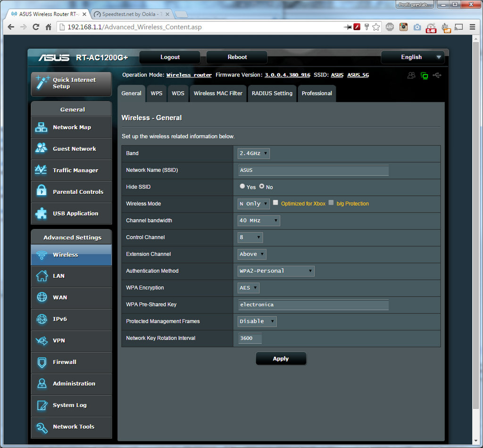Open the Control Channel dropdown
The height and width of the screenshot is (448, 483).
[250, 237]
